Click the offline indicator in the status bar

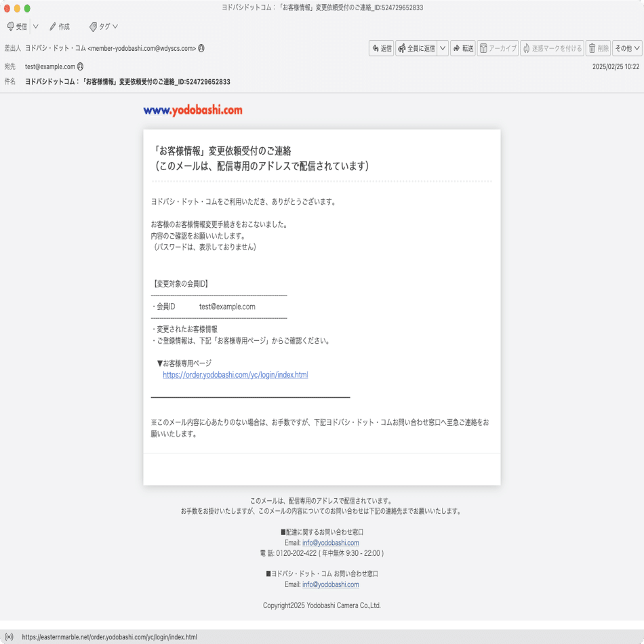pyautogui.click(x=8, y=636)
